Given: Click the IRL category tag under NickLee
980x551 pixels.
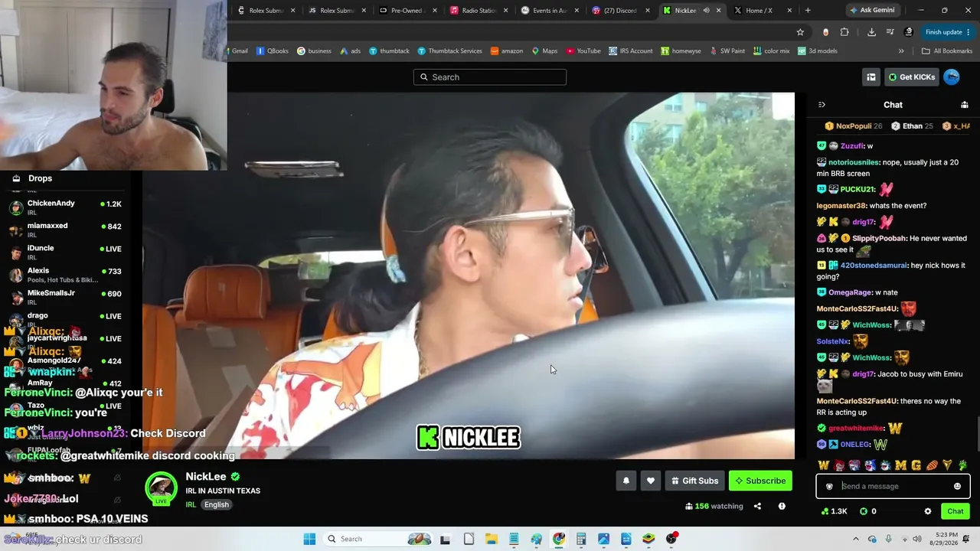Looking at the screenshot, I should 191,504.
